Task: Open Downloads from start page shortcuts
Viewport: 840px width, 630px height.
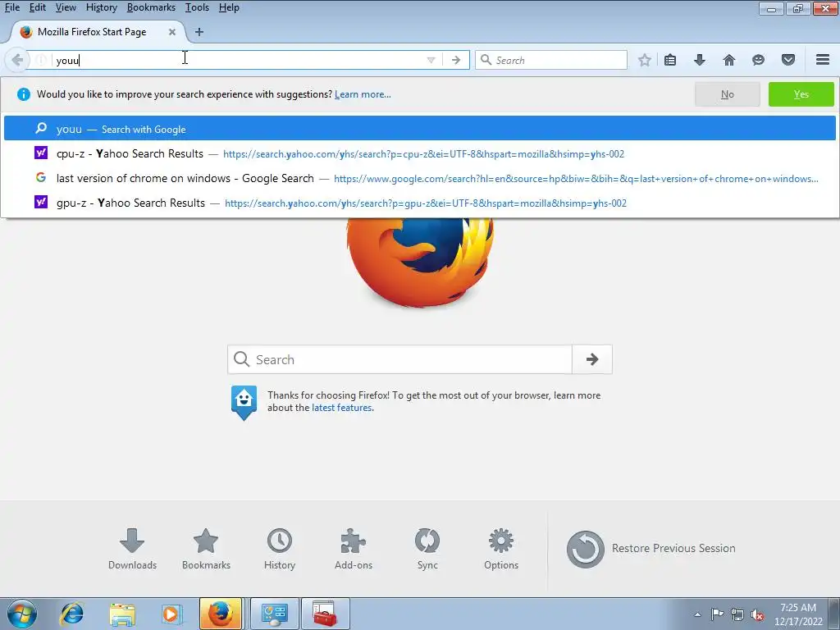Action: 132,549
